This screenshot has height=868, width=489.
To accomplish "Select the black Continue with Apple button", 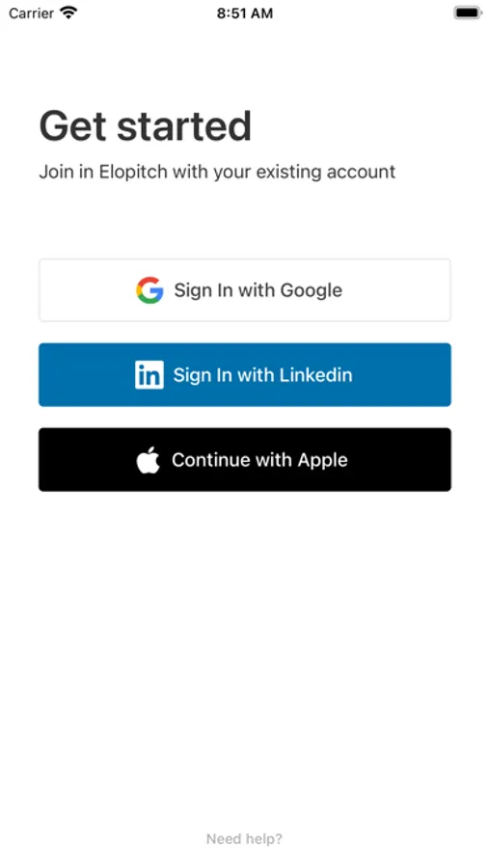I will pyautogui.click(x=245, y=459).
